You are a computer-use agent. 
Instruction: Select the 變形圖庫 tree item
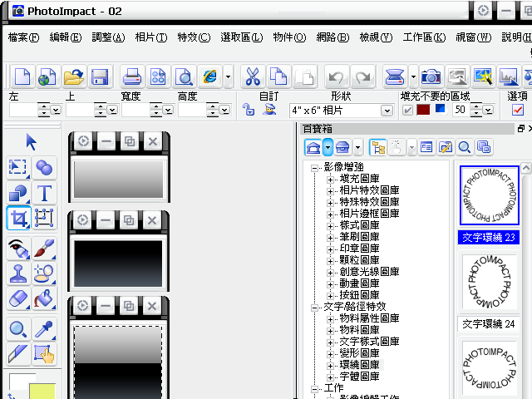[x=359, y=352]
